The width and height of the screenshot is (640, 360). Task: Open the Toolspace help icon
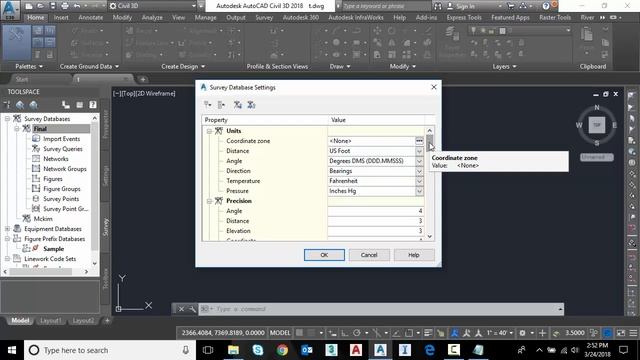coord(93,105)
